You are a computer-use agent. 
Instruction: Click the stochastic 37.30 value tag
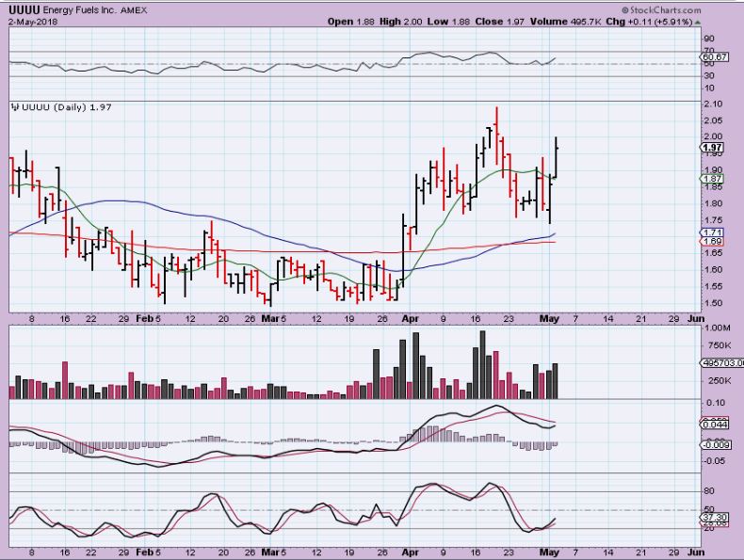715,517
